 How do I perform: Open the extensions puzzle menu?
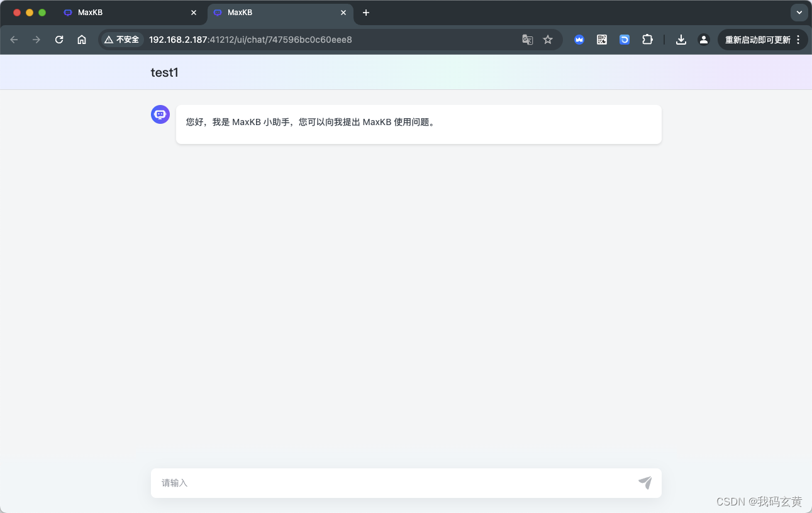pos(647,40)
